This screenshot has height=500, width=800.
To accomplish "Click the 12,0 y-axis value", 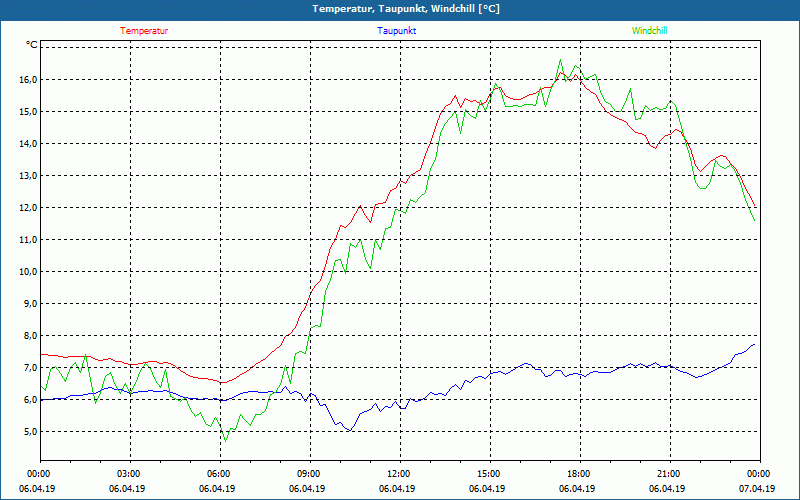I will (29, 208).
